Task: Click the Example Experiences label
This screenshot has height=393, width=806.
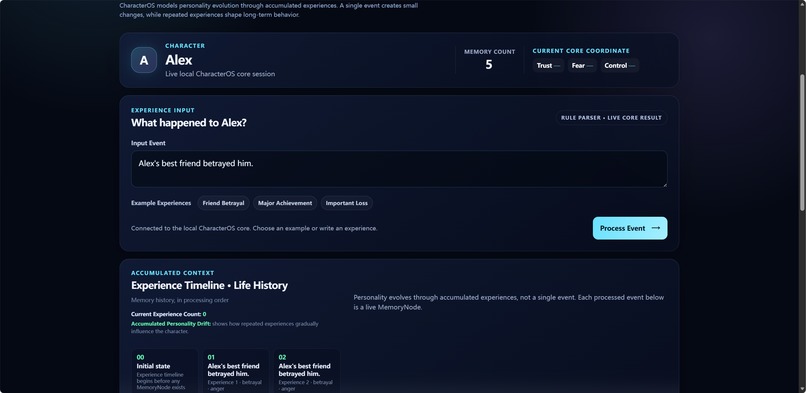Action: coord(161,203)
